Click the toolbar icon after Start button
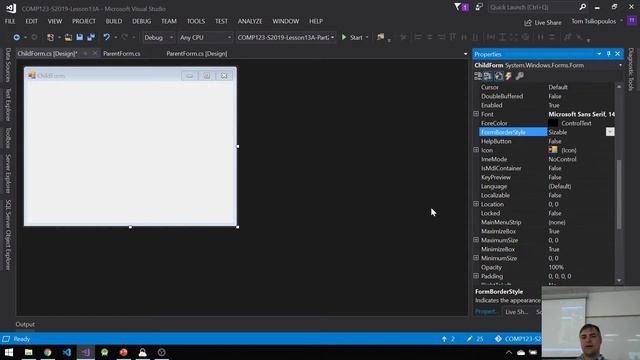 coord(380,37)
